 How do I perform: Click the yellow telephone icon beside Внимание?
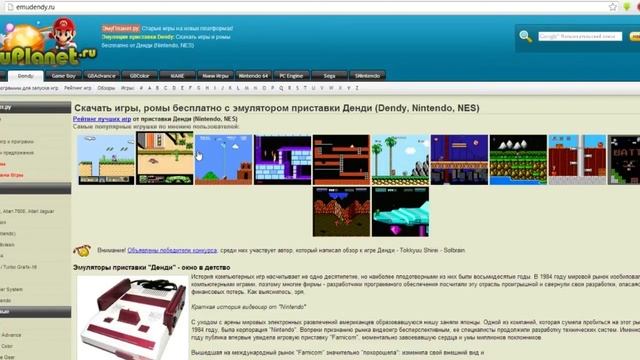(x=82, y=250)
